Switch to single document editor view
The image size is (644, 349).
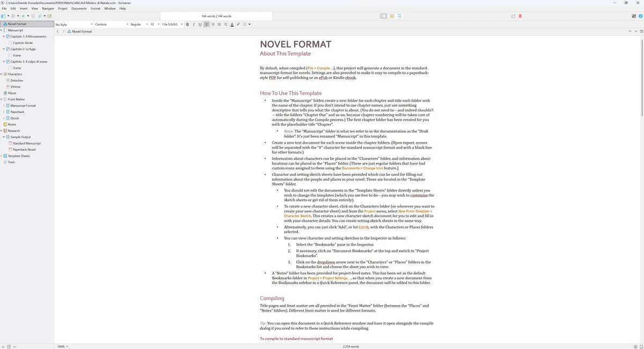pyautogui.click(x=384, y=16)
